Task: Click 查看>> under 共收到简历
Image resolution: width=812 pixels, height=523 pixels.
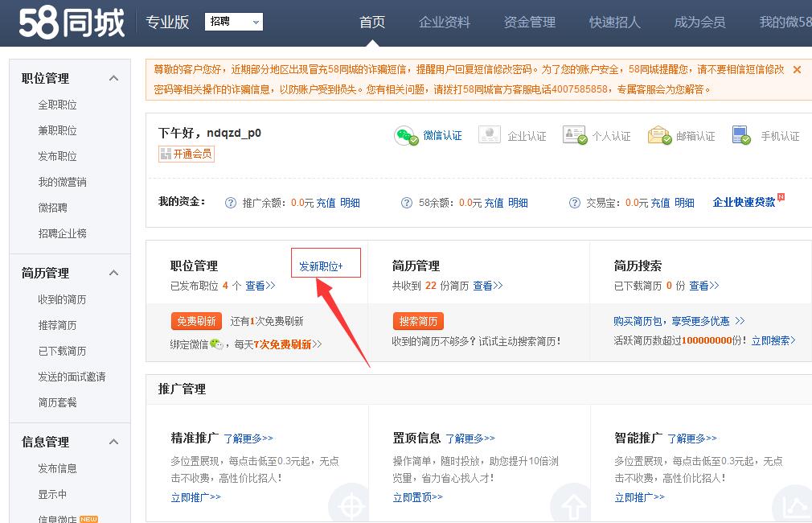Action: 488,286
